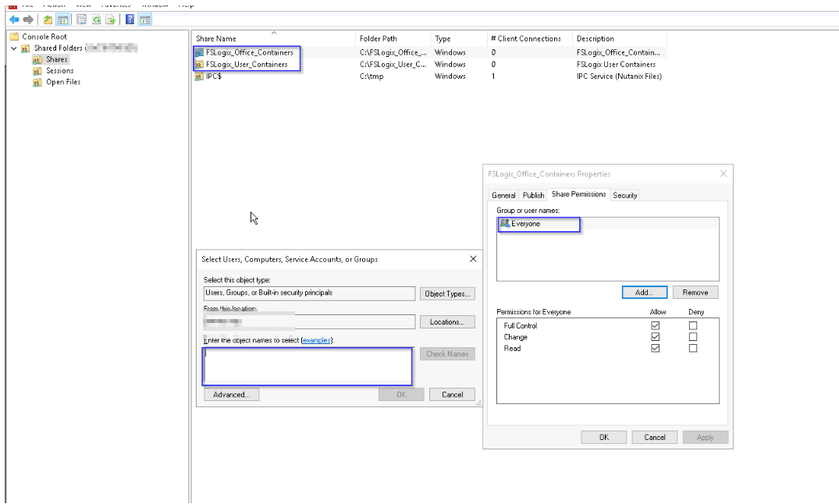Open the examples link
Viewport: 839px width, 504px height.
click(x=316, y=340)
